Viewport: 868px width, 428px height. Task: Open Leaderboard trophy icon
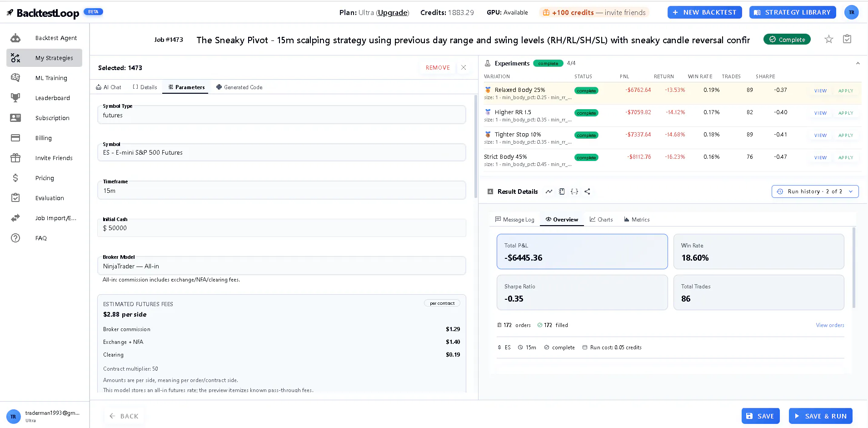15,98
